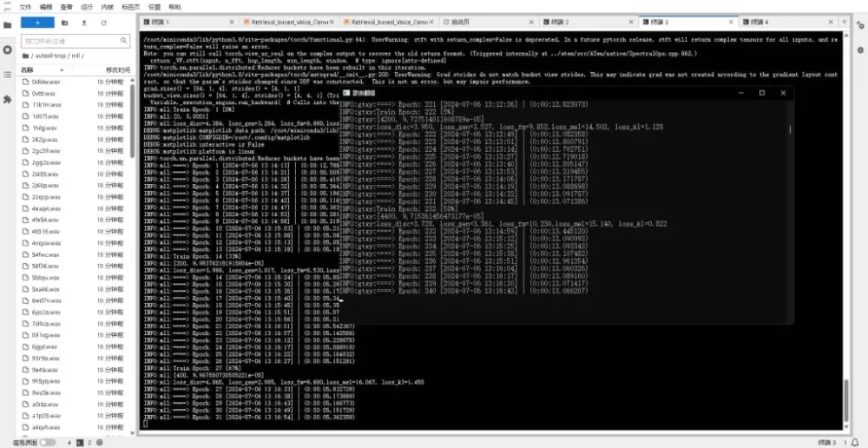Screen dimensions: 868x448
Task: Open the 帮助 menu
Action: pyautogui.click(x=174, y=7)
